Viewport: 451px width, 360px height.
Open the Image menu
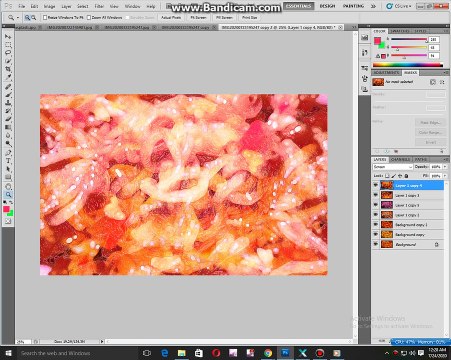pyautogui.click(x=49, y=6)
